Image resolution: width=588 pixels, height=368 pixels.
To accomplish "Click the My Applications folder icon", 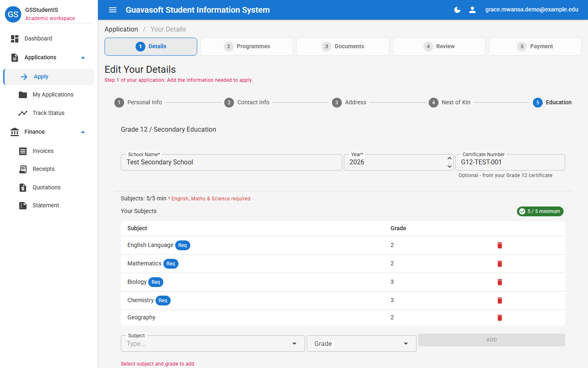I will [x=23, y=95].
